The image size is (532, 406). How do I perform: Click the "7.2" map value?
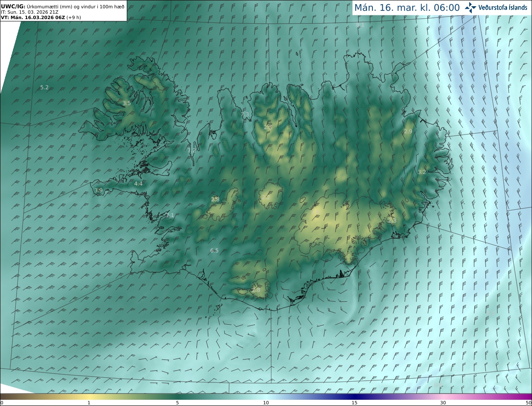coord(192,151)
